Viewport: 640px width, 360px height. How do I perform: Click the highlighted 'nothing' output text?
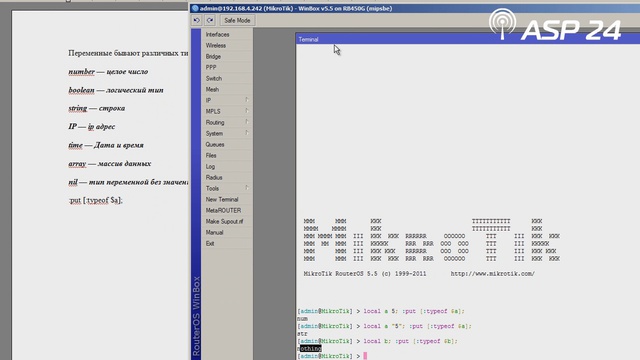[309, 349]
